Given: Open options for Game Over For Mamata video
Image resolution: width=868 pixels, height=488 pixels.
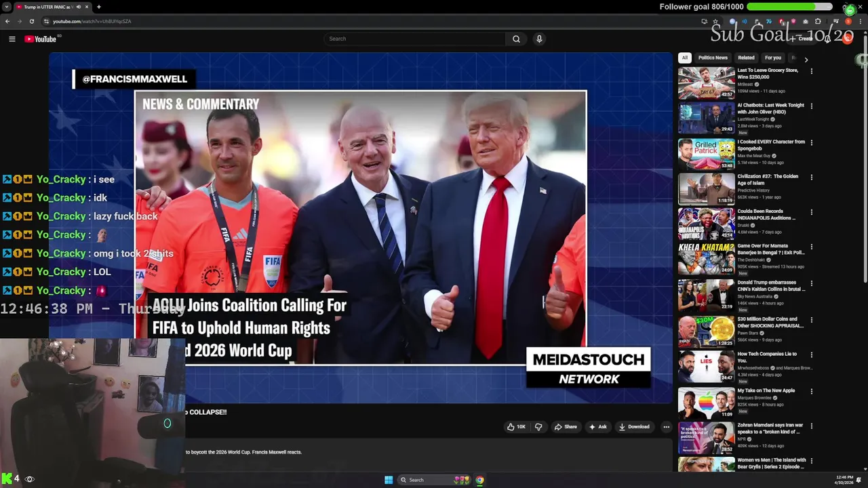Looking at the screenshot, I should click(x=811, y=247).
